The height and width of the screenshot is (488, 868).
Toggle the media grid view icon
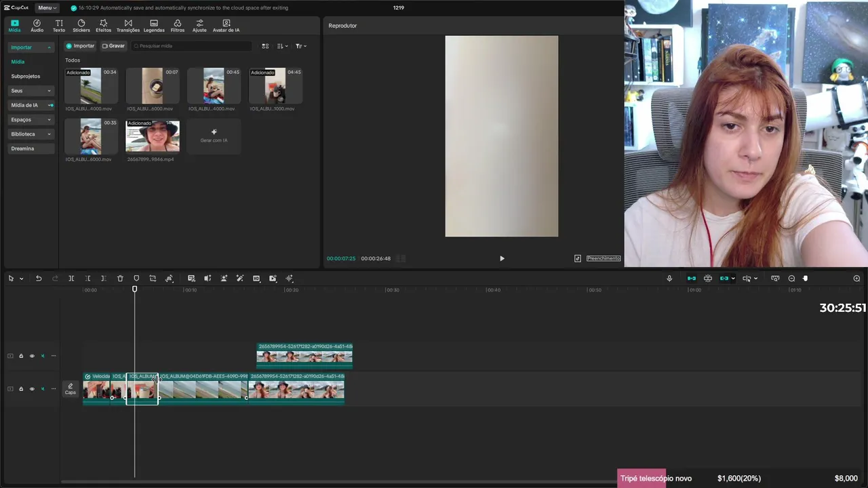pyautogui.click(x=265, y=46)
